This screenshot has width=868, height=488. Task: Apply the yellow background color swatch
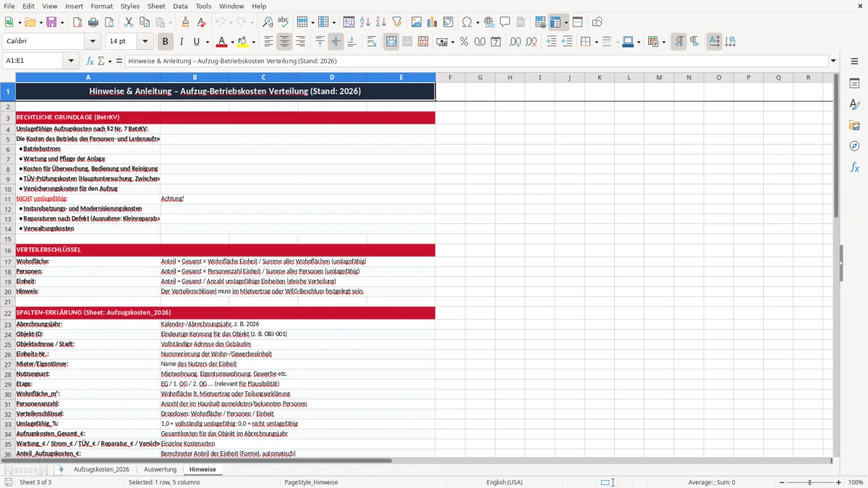(x=243, y=42)
